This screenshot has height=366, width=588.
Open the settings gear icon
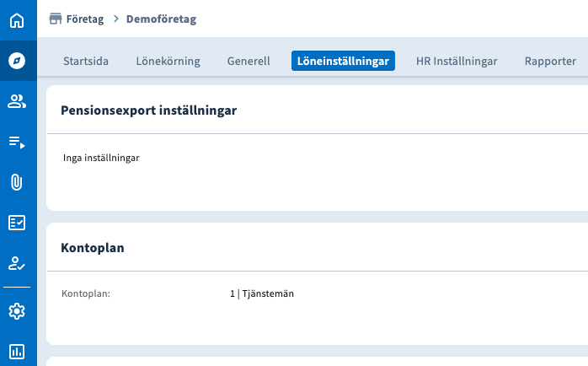point(17,311)
